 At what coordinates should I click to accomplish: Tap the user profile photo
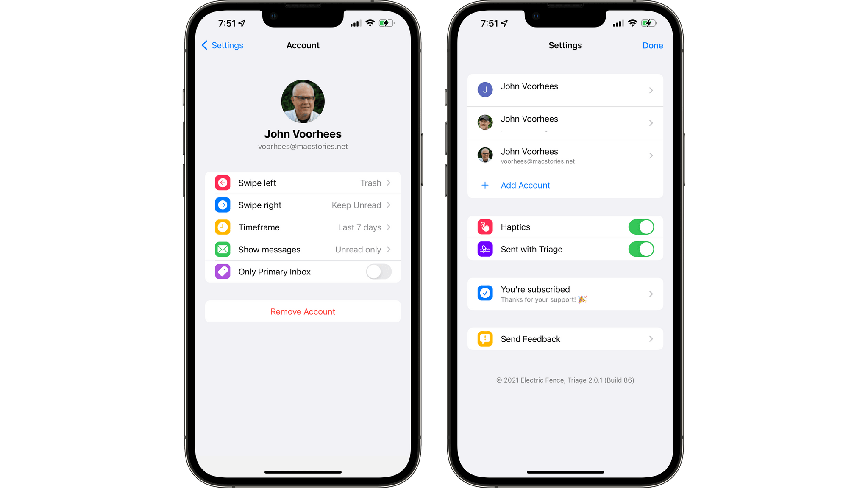[303, 101]
